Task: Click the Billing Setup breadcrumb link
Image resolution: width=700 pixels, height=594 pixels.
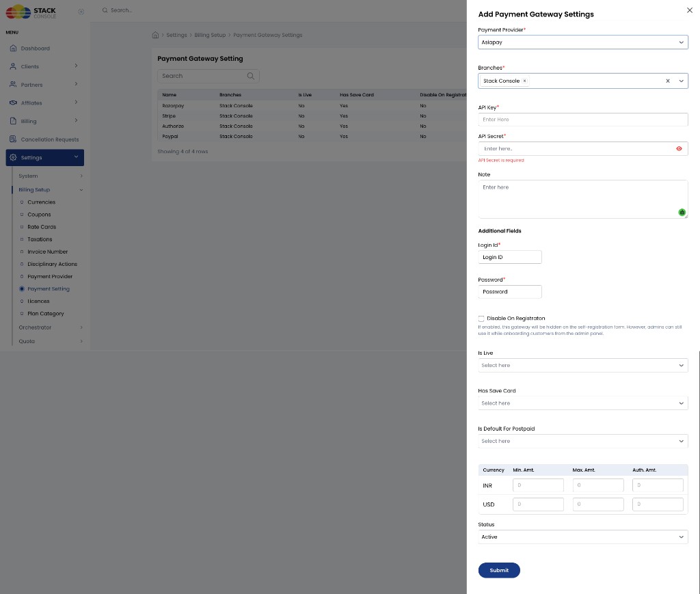Action: (x=210, y=36)
